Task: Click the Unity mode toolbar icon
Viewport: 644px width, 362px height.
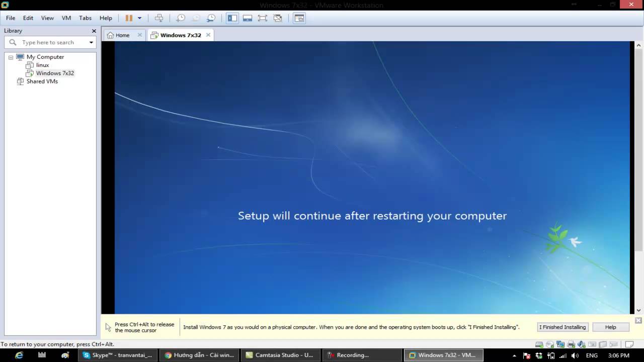Action: 278,18
